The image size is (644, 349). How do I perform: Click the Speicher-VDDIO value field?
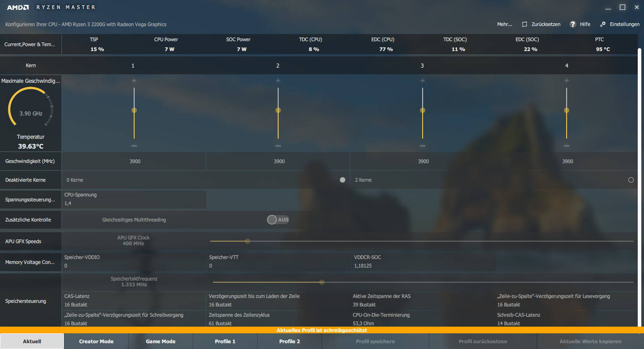pyautogui.click(x=134, y=262)
